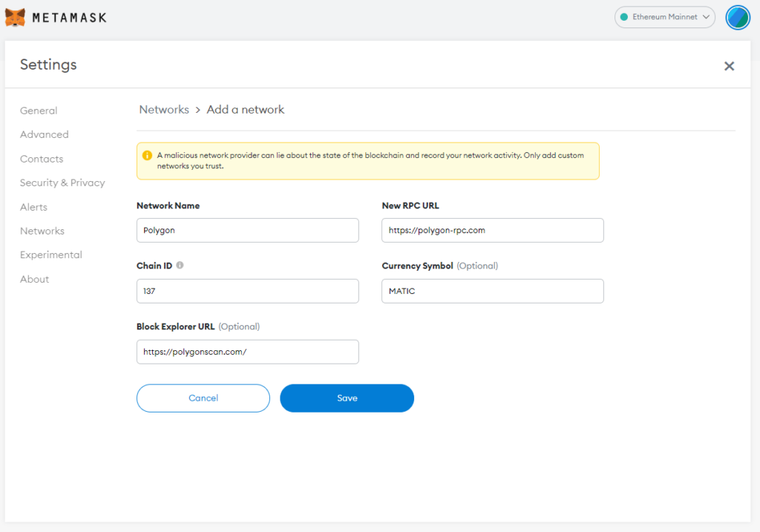This screenshot has width=760, height=532.
Task: Click the warning icon in the yellow banner
Action: 147,156
